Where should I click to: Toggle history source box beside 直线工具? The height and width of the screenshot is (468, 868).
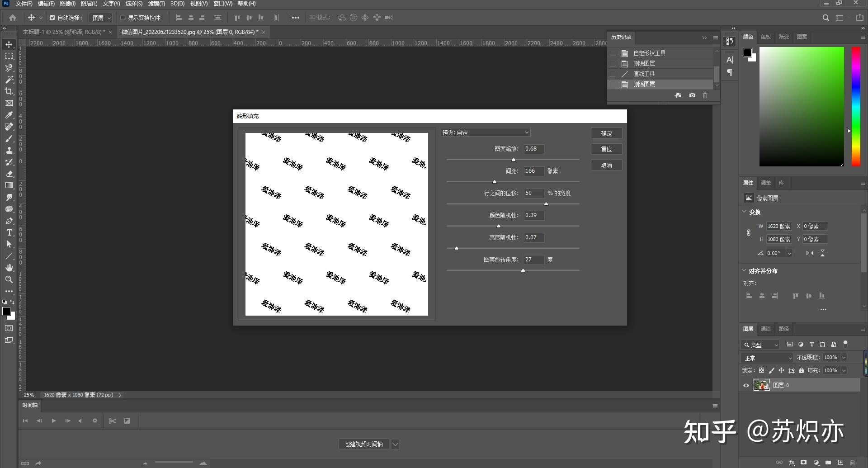613,74
